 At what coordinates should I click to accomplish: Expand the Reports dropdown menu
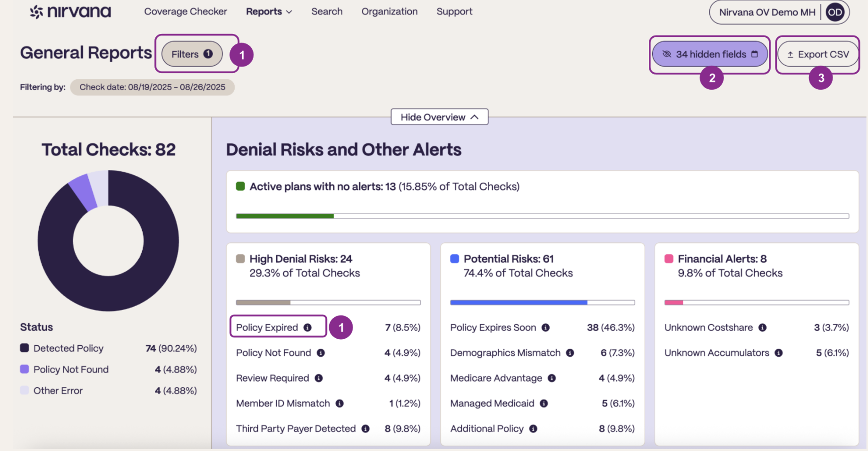point(269,11)
